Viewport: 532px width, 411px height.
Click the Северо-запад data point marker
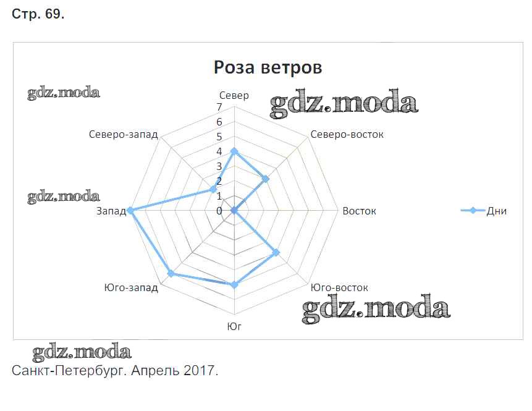click(x=213, y=189)
